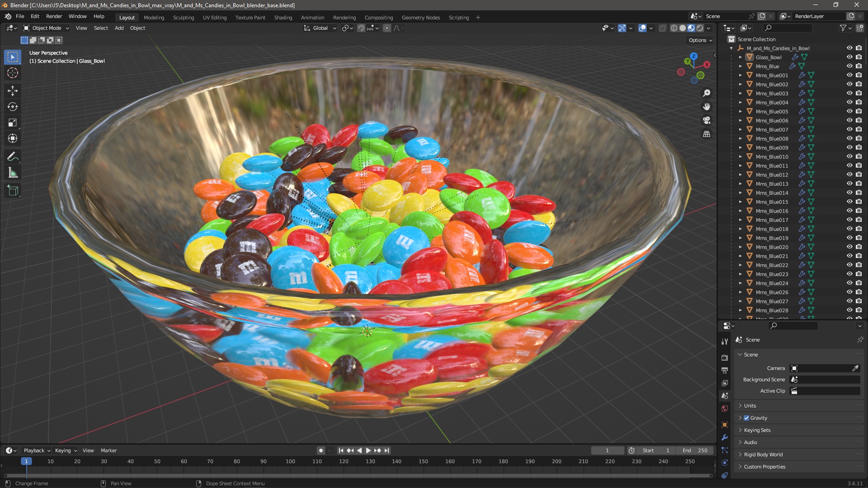
Task: Open the Particles properties tab
Action: tap(725, 450)
